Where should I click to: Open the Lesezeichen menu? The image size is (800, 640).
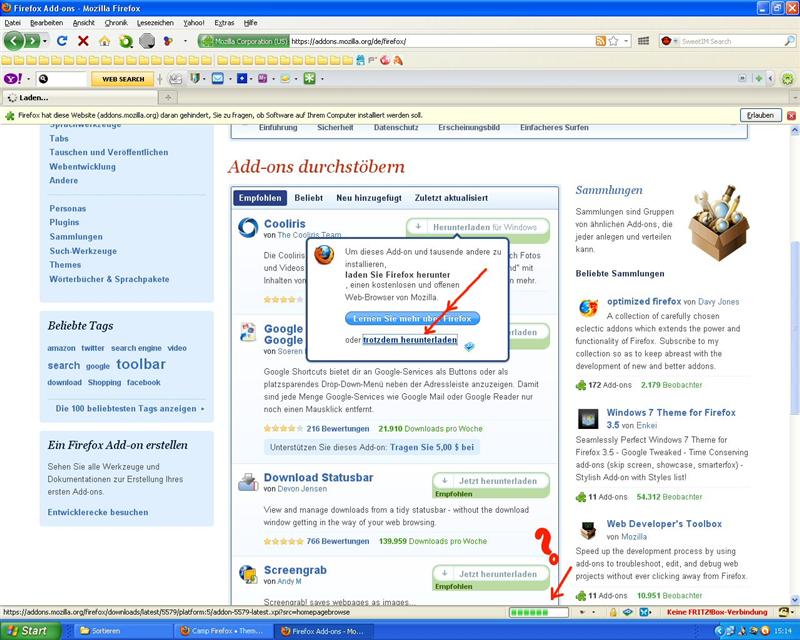click(x=155, y=23)
